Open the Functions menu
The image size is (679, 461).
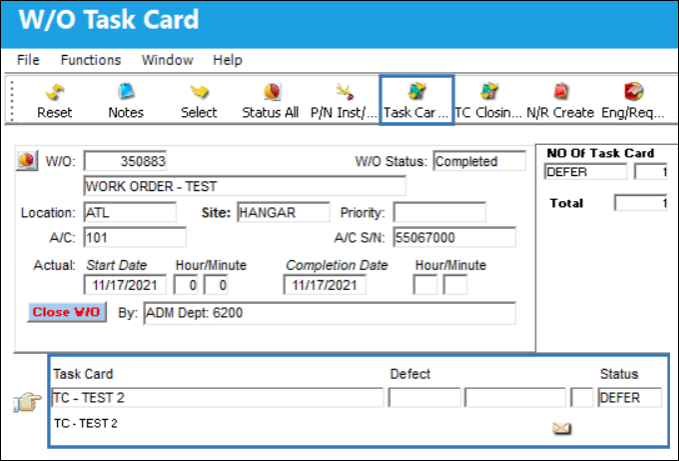pos(91,60)
